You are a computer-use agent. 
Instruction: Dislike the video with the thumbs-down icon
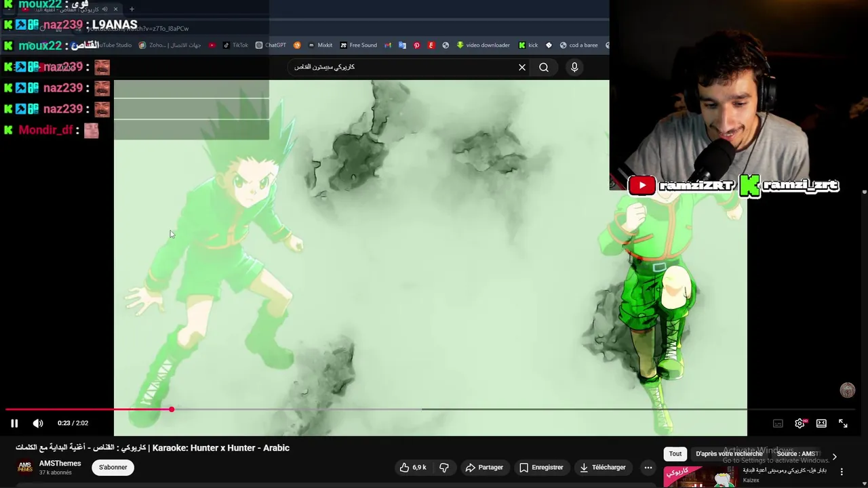444,467
